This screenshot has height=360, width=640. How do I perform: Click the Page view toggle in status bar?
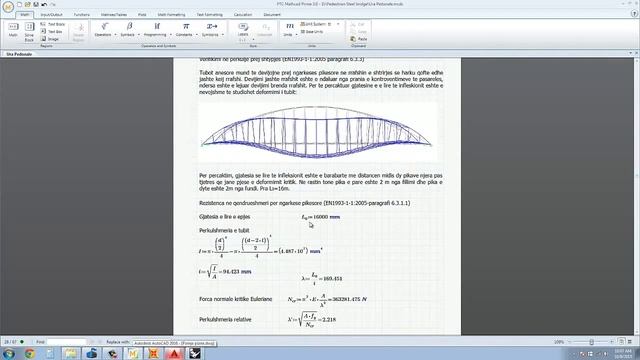[x=621, y=342]
